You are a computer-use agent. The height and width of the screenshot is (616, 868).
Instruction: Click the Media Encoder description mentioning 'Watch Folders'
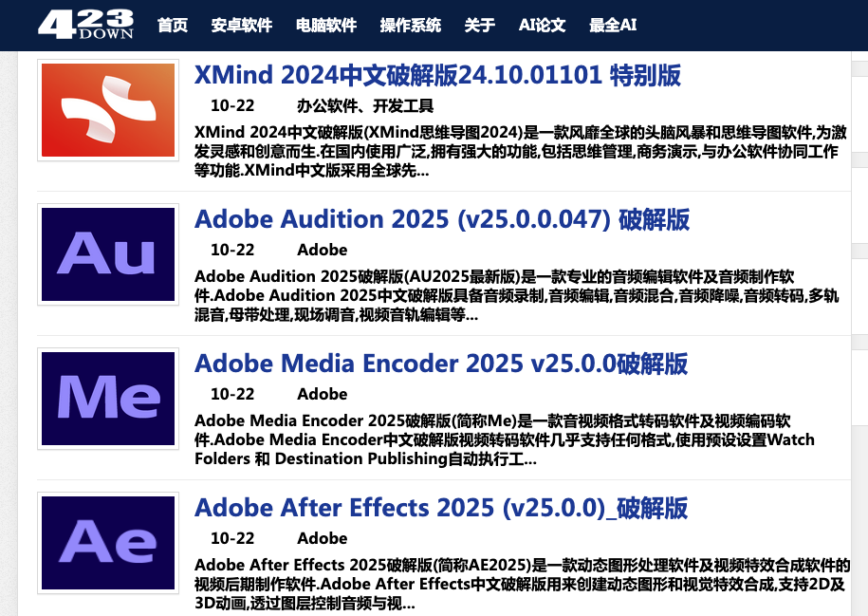pyautogui.click(x=505, y=439)
